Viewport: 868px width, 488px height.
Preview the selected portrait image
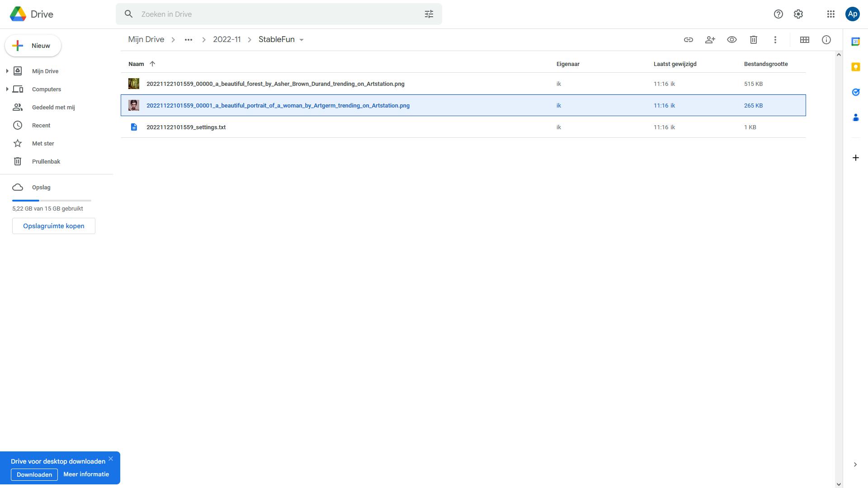pyautogui.click(x=731, y=40)
